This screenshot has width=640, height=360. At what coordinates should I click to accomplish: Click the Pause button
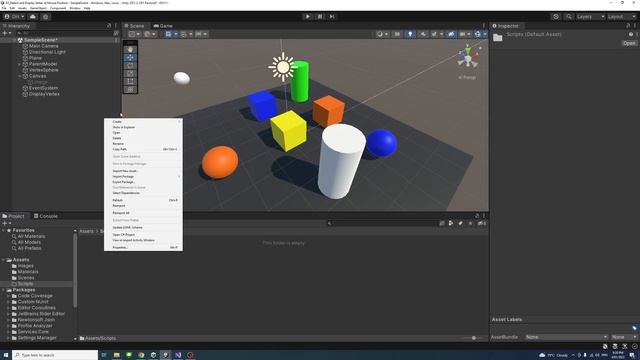[x=320, y=17]
